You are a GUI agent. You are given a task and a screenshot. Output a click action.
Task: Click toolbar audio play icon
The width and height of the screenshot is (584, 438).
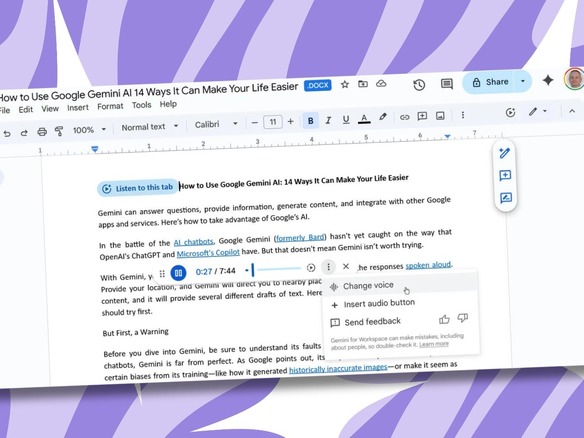pos(510,112)
